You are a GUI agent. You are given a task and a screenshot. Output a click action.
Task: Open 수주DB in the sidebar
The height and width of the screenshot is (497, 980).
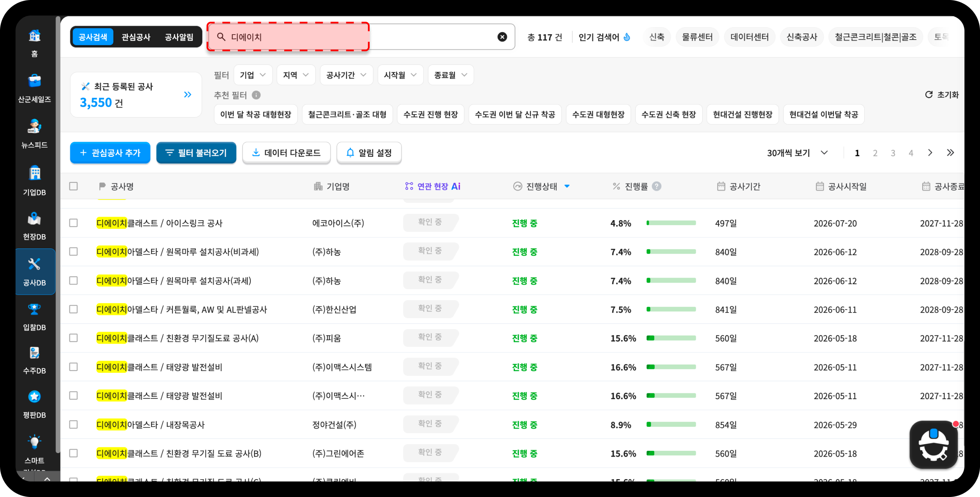point(35,360)
